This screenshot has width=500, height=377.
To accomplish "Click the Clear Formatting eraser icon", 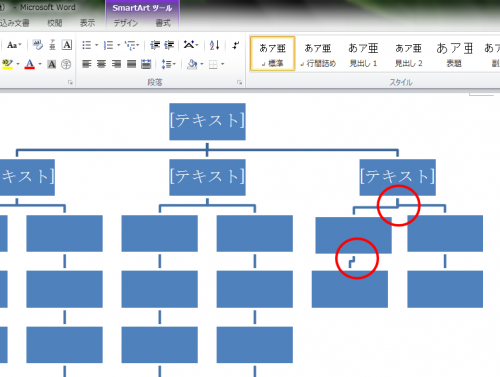I will tap(37, 45).
